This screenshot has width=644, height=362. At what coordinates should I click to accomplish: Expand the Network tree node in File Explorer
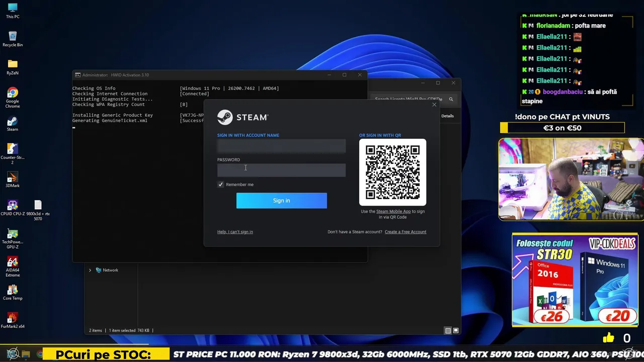click(x=90, y=270)
